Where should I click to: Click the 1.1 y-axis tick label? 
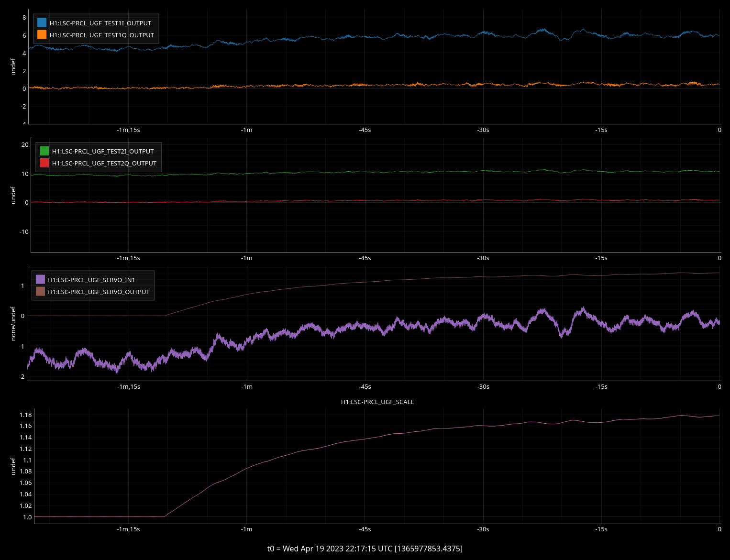click(27, 460)
